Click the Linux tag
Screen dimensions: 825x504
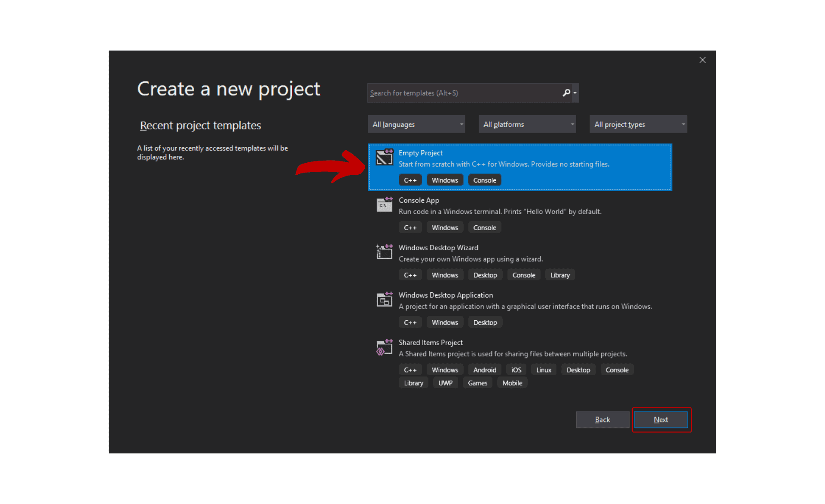(544, 370)
